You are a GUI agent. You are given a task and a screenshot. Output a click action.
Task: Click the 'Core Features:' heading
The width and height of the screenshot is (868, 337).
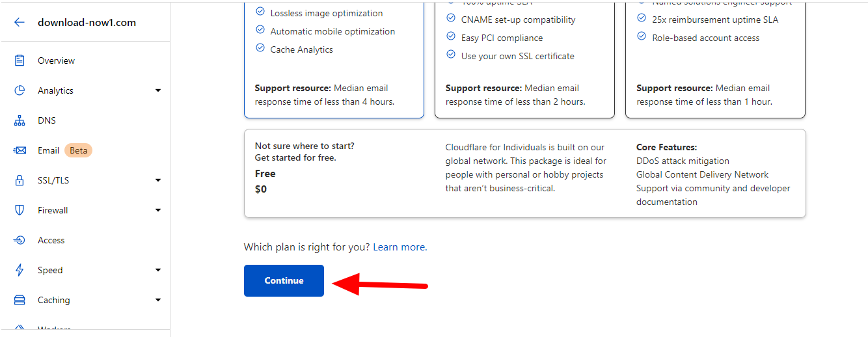pyautogui.click(x=667, y=147)
